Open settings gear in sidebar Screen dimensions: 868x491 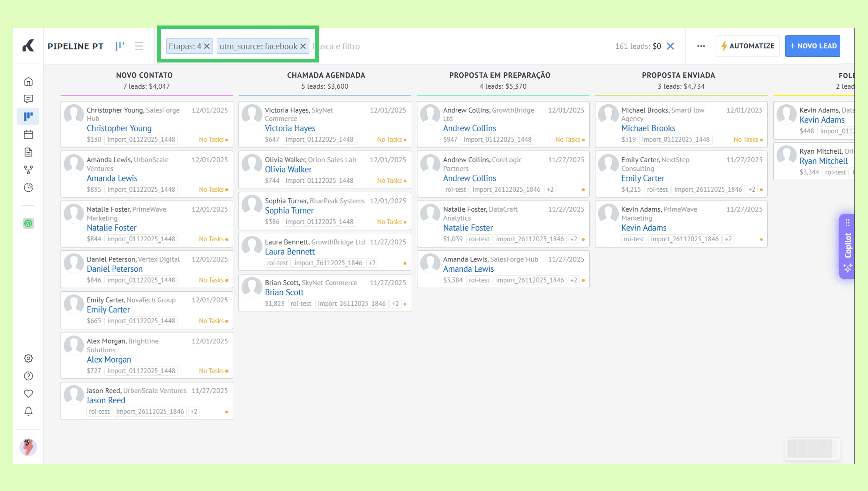[x=28, y=358]
